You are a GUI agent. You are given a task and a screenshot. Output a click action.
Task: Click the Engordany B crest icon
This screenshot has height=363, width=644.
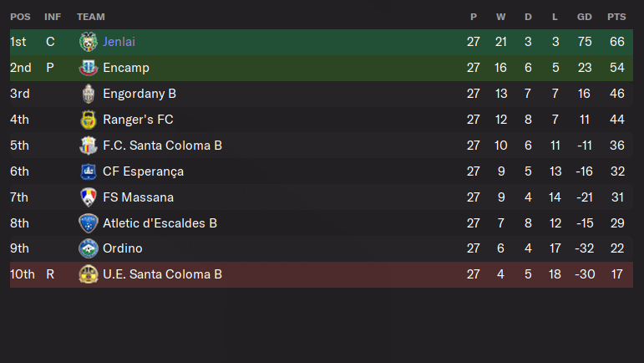click(88, 94)
